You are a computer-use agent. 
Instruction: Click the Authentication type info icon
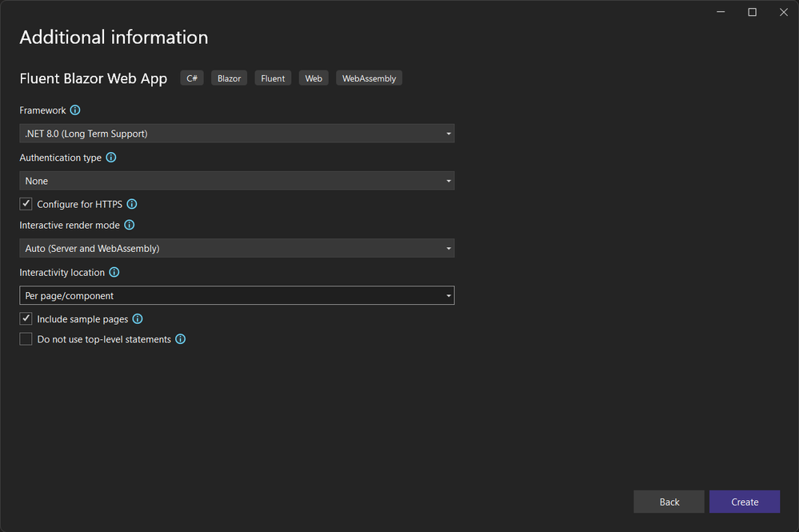click(x=111, y=158)
